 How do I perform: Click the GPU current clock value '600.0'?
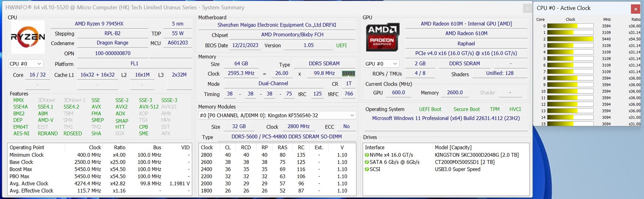pos(398,93)
